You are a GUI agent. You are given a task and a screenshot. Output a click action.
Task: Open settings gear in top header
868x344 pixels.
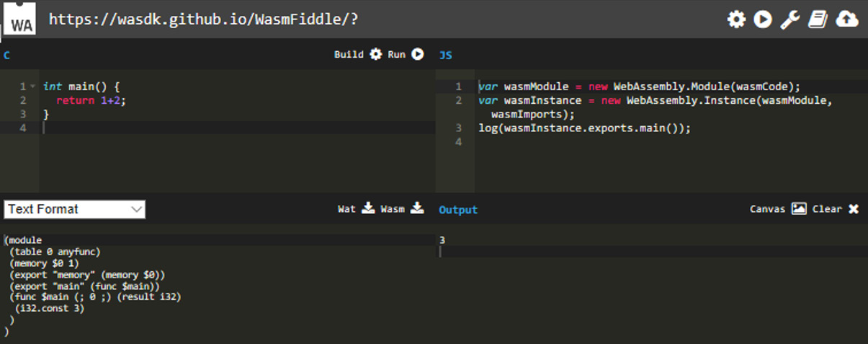(736, 19)
